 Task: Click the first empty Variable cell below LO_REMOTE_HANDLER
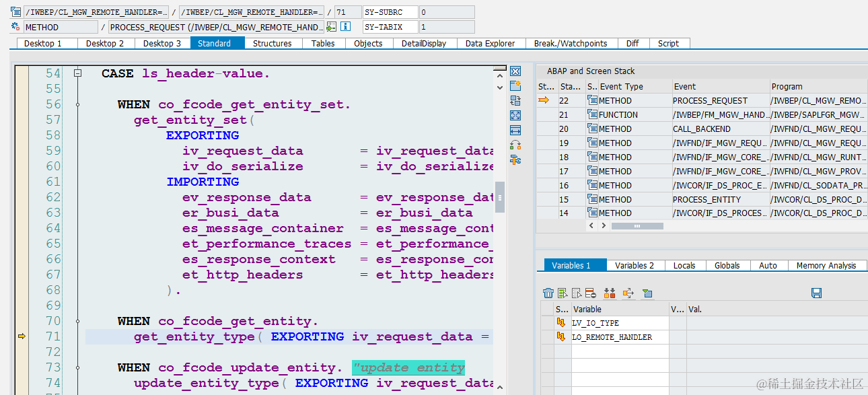620,351
